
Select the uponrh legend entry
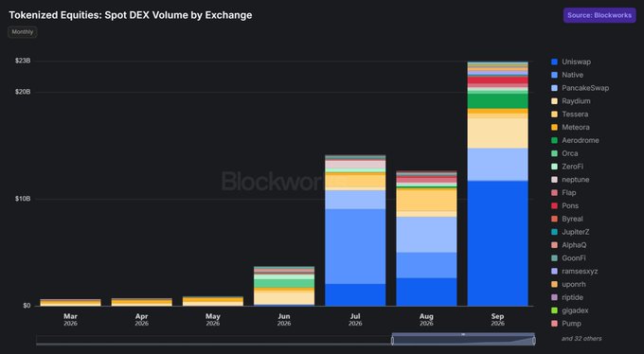coord(569,284)
